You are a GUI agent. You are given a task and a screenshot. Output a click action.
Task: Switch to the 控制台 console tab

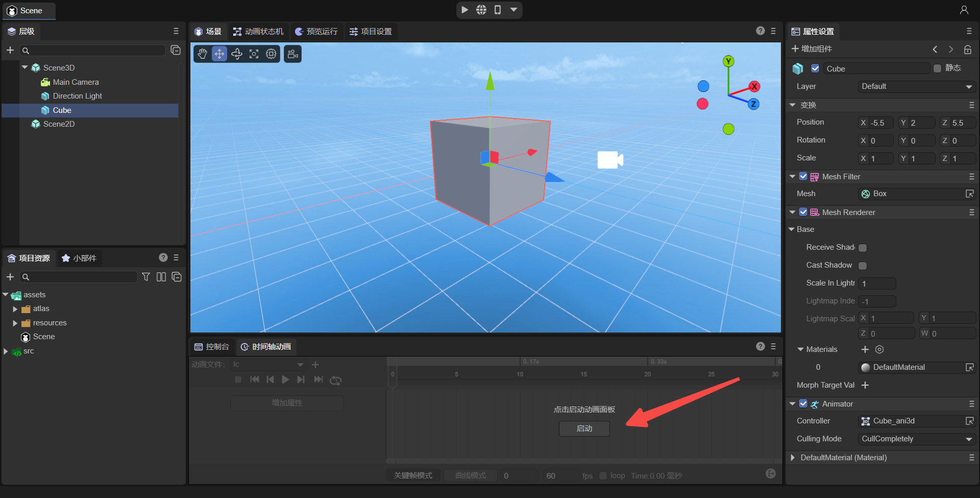pyautogui.click(x=212, y=347)
